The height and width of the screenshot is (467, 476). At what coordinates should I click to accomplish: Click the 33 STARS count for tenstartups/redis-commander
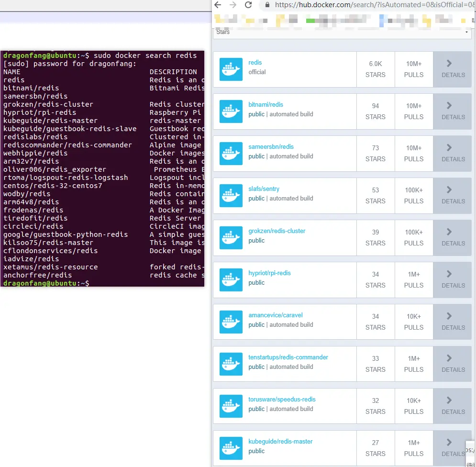pyautogui.click(x=376, y=364)
